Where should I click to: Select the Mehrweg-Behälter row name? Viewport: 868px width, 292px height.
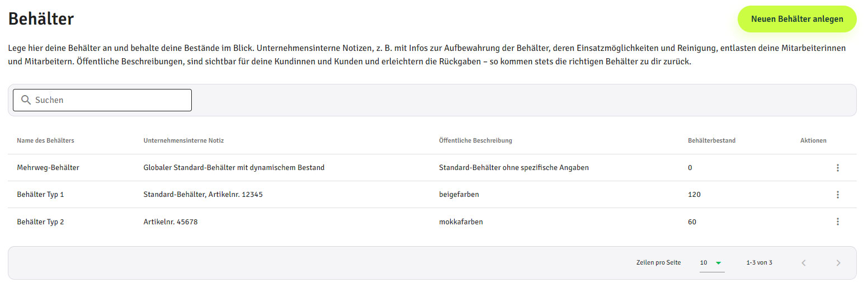(48, 168)
